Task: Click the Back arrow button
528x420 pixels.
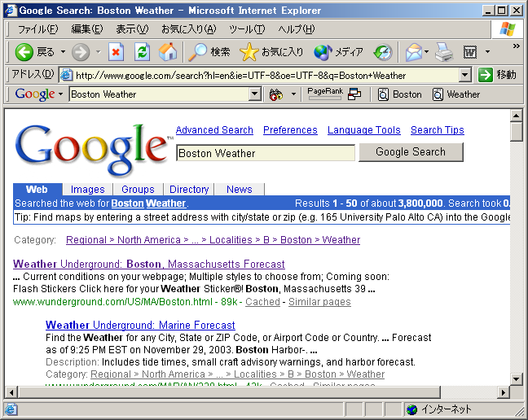Action: pos(24,52)
